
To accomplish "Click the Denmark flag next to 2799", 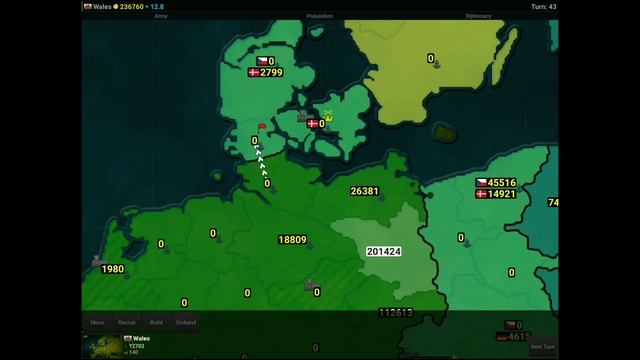I will point(254,73).
